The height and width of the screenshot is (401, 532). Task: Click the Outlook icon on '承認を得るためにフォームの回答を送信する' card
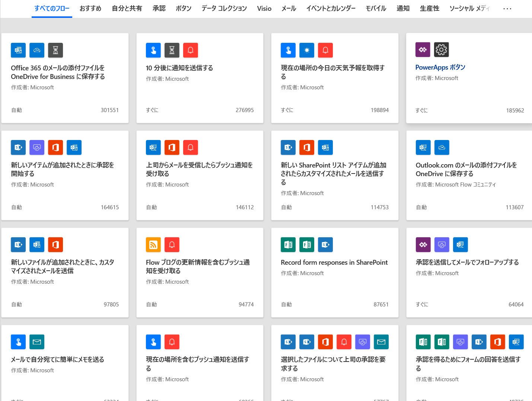tap(516, 342)
